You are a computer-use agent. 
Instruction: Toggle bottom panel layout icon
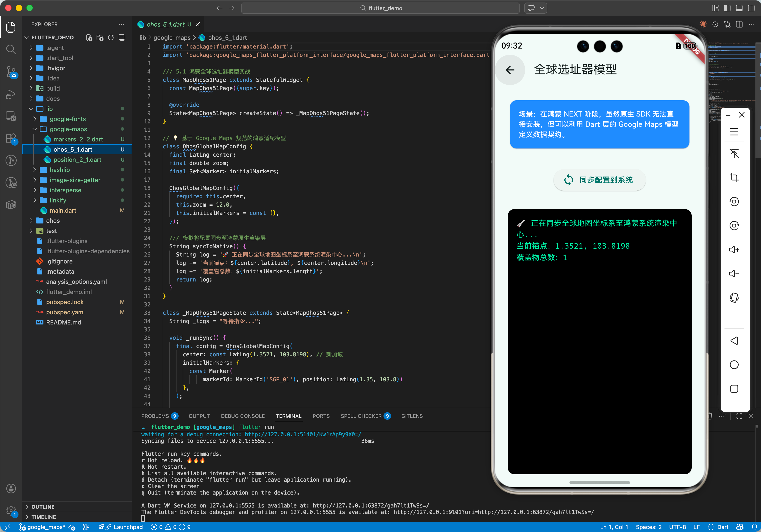point(739,8)
